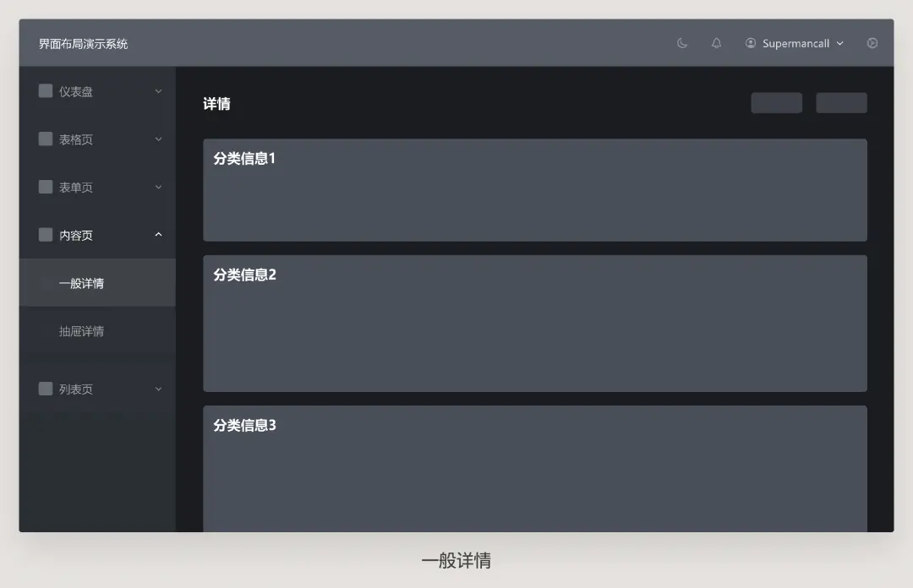
Task: Click the 内容页 menu label
Action: (x=76, y=235)
